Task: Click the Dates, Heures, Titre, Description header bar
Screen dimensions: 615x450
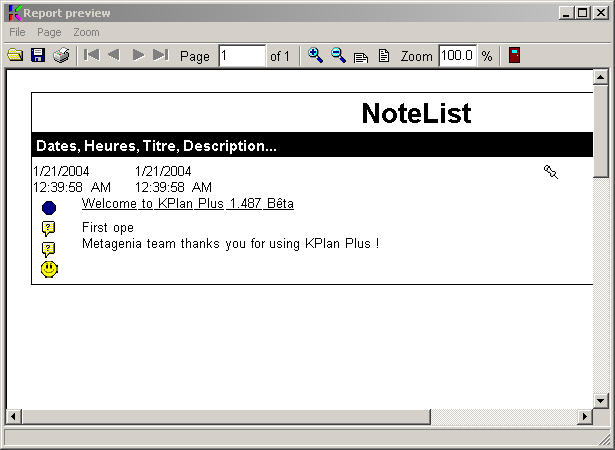Action: 312,145
